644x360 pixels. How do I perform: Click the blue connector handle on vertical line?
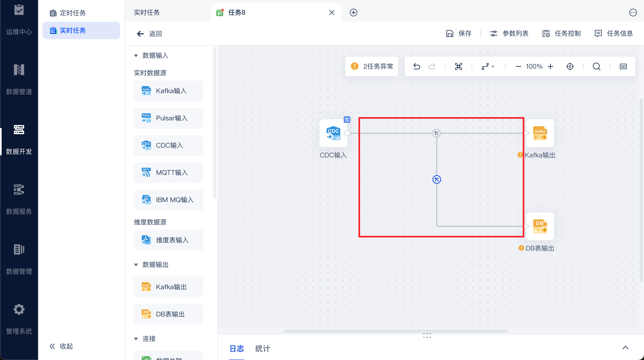437,179
